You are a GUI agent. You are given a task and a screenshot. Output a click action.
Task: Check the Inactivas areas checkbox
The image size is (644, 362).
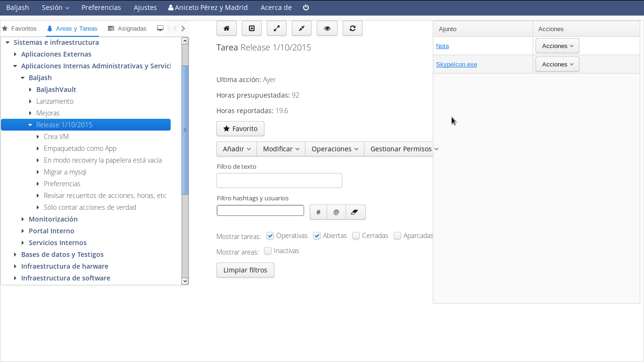pos(268,251)
